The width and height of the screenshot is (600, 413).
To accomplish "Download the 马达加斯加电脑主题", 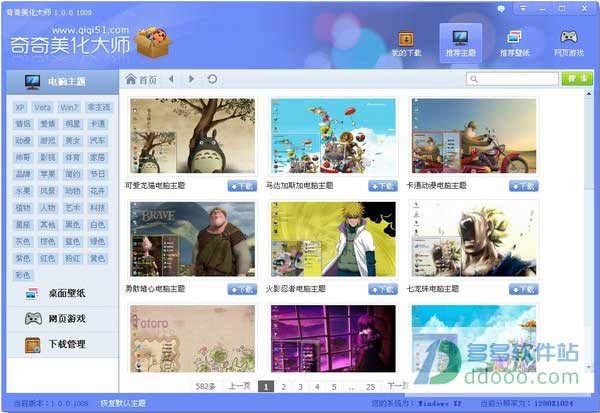I will point(383,186).
